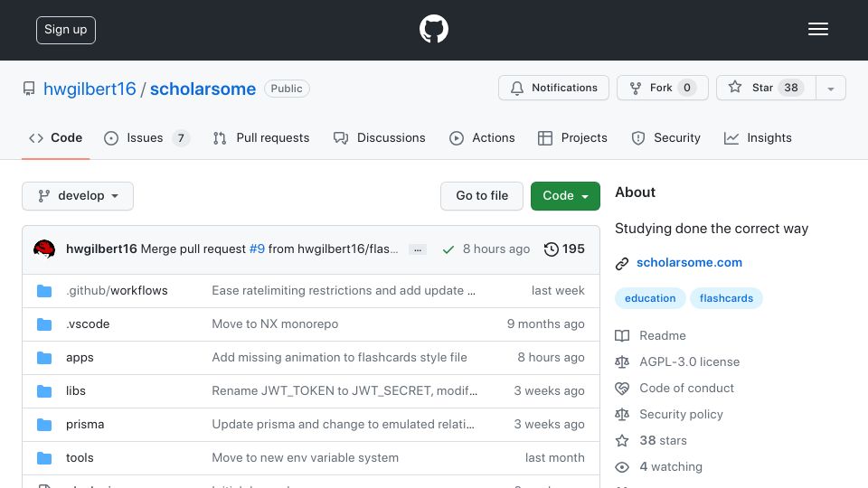
Task: Click the folder icon for apps
Action: tap(44, 358)
